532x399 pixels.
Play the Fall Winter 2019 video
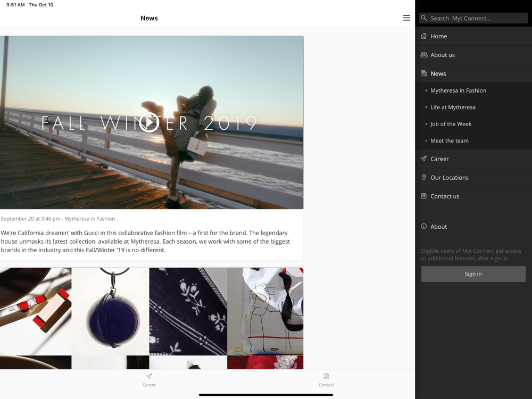pos(149,122)
